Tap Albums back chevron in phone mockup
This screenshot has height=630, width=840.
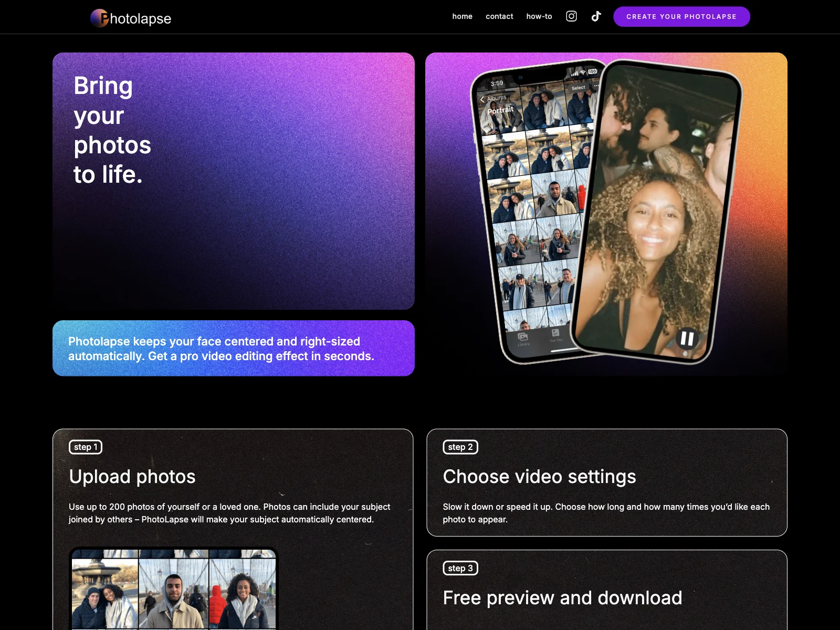click(x=482, y=99)
